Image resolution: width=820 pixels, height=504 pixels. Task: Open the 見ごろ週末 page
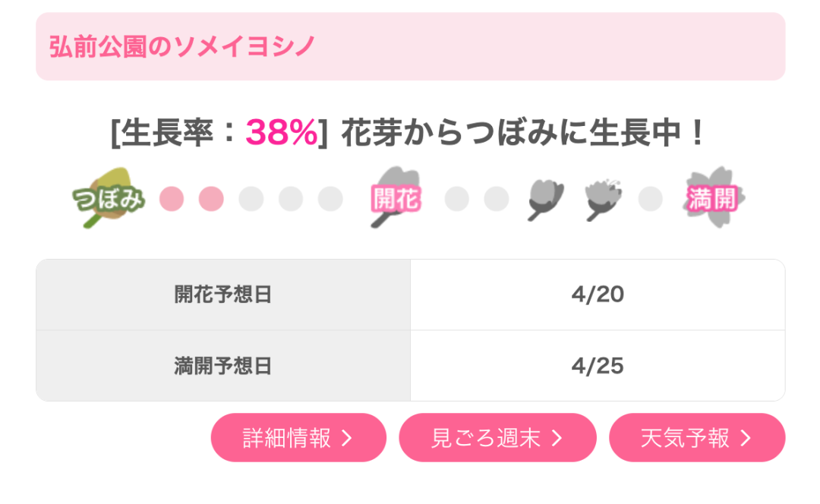coord(498,438)
